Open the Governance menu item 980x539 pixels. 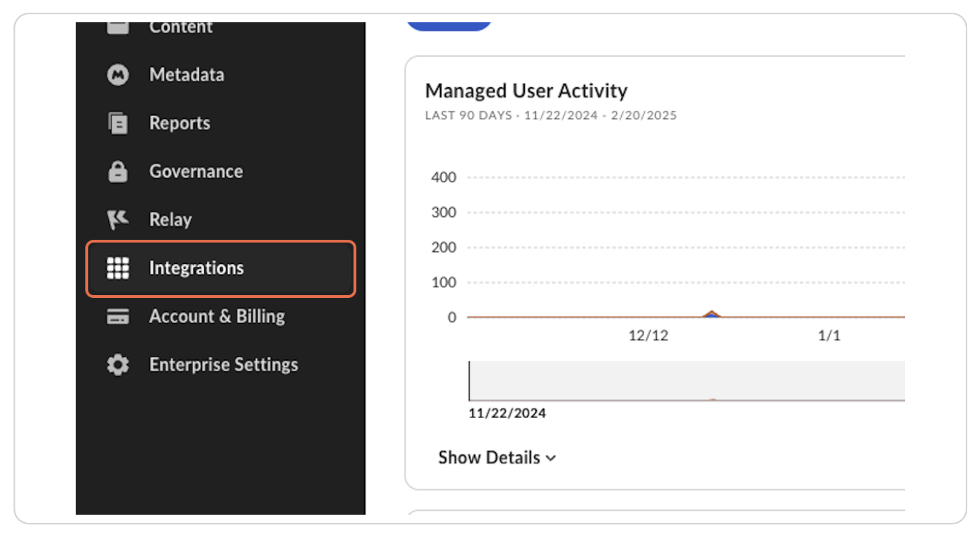pyautogui.click(x=196, y=172)
